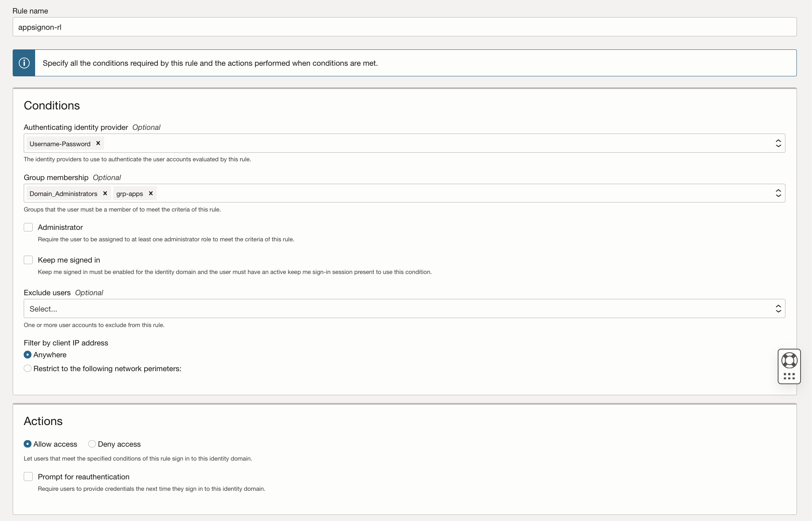
Task: Select the Anywhere option under client IP filter
Action: 27,354
